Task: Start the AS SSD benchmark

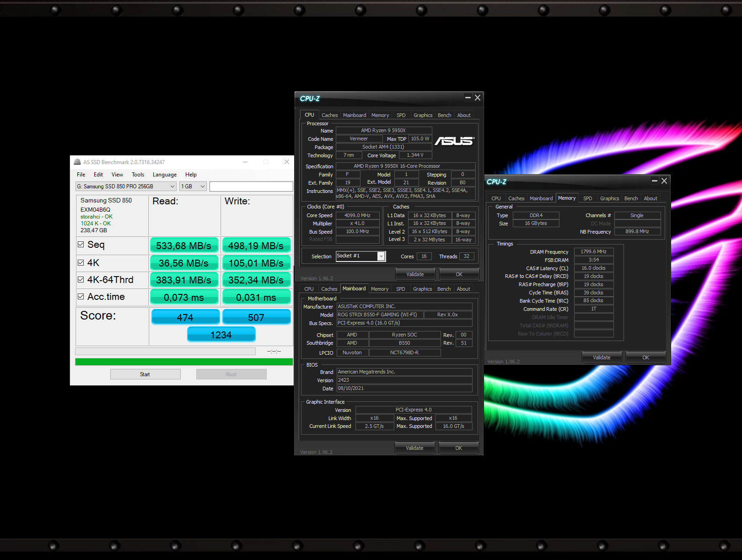Action: pos(145,374)
